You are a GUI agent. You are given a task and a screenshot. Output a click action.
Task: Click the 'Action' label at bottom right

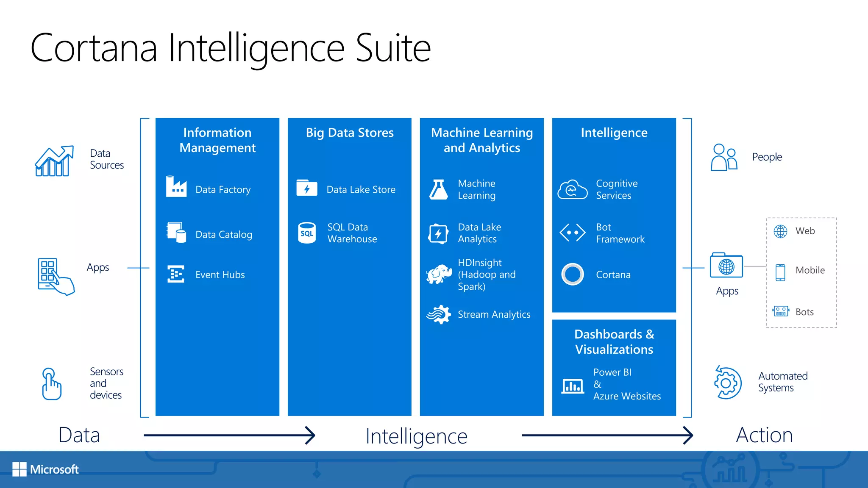coord(764,435)
